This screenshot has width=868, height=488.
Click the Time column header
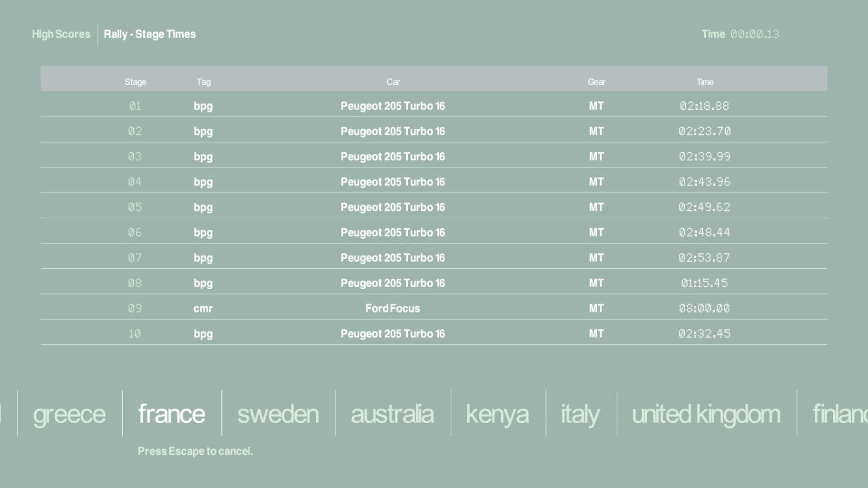tap(705, 82)
